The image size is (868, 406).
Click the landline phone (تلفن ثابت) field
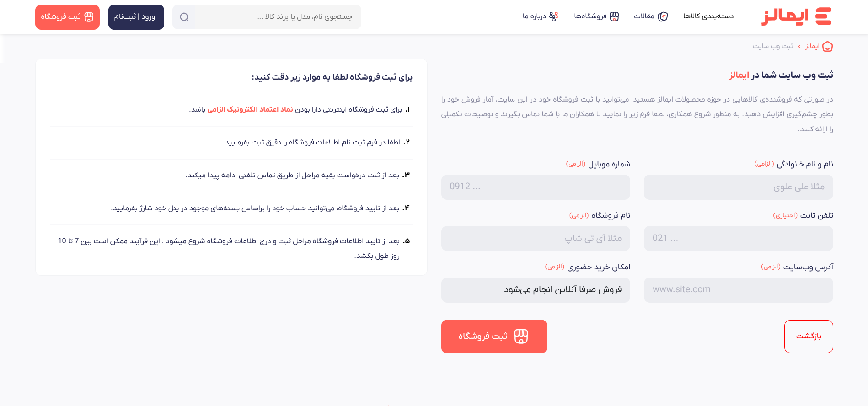tap(738, 238)
